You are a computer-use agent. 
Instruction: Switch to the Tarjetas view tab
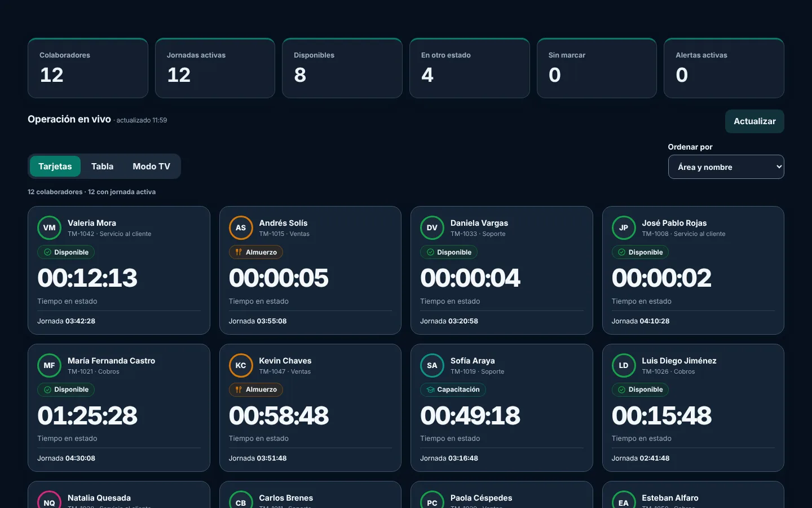(x=55, y=167)
